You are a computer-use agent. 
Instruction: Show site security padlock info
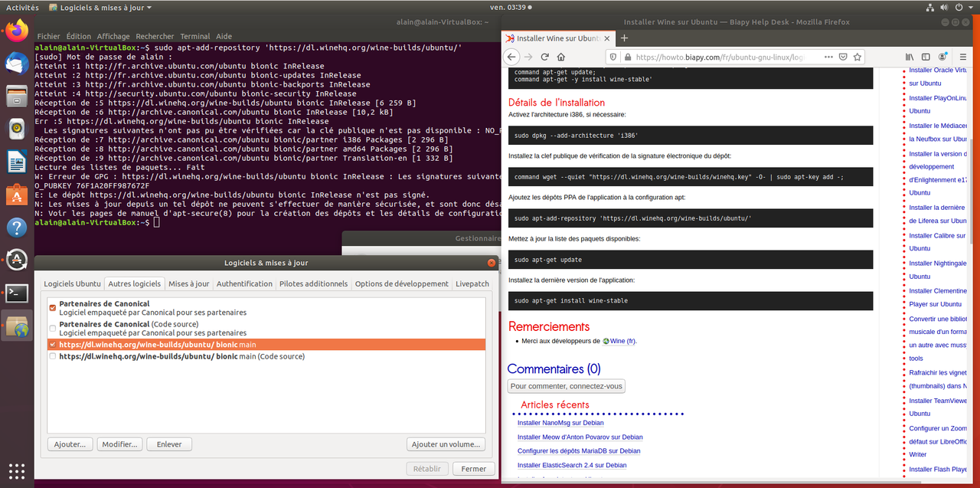[627, 57]
